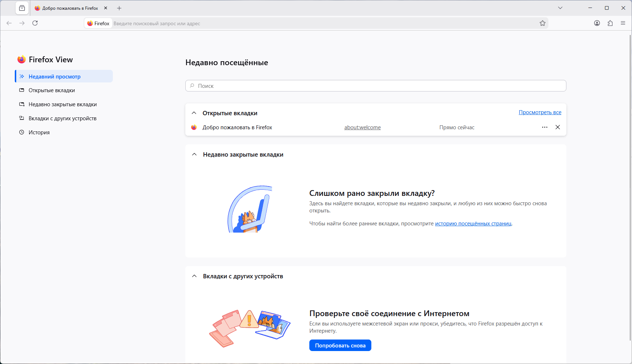Collapse the 'Недавно закрытые вкладки' section
Viewport: 632px width, 364px height.
point(194,154)
